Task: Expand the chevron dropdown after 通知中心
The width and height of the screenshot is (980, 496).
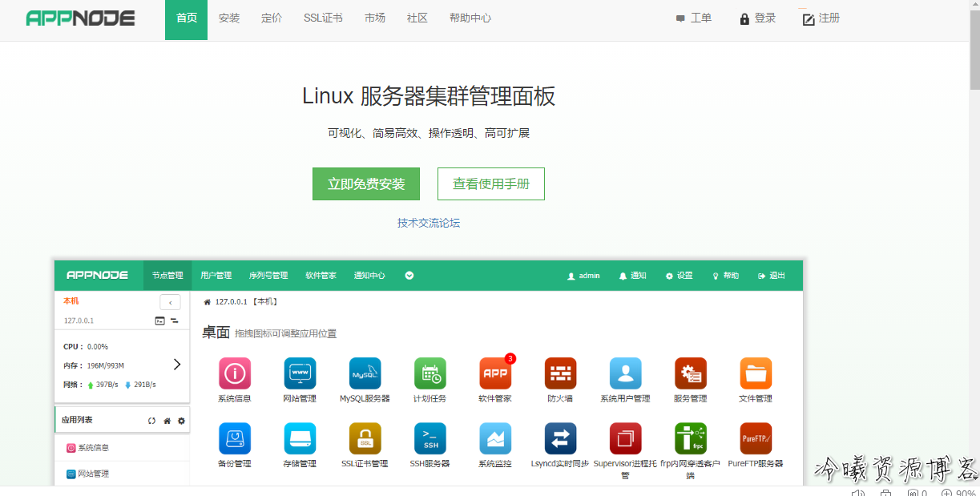Action: click(409, 276)
